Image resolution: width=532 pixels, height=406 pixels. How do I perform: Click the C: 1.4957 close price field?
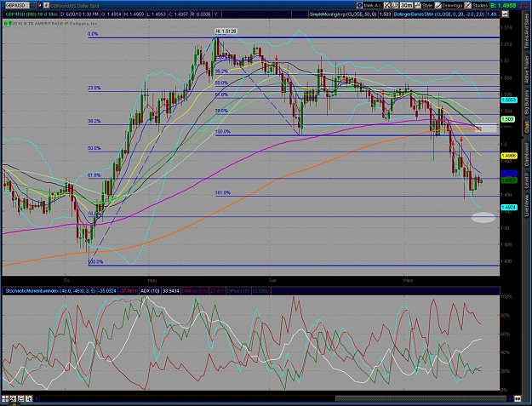click(x=178, y=14)
